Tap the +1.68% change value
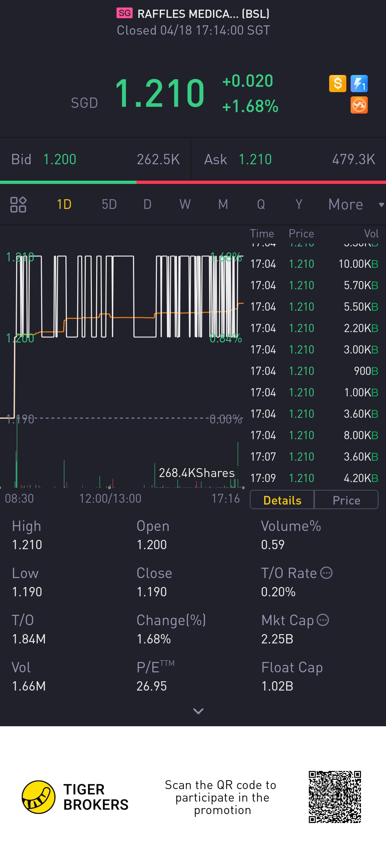Viewport: 386px width, 868px height. click(x=250, y=106)
